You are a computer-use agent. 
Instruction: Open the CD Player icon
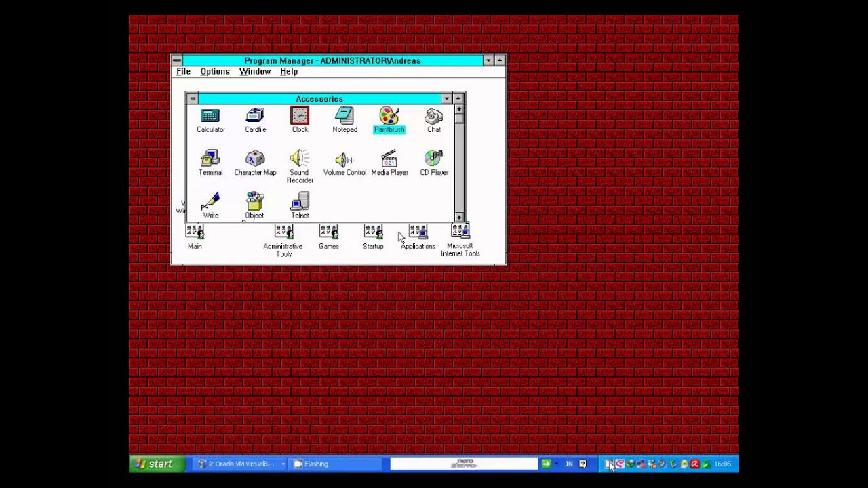(434, 163)
